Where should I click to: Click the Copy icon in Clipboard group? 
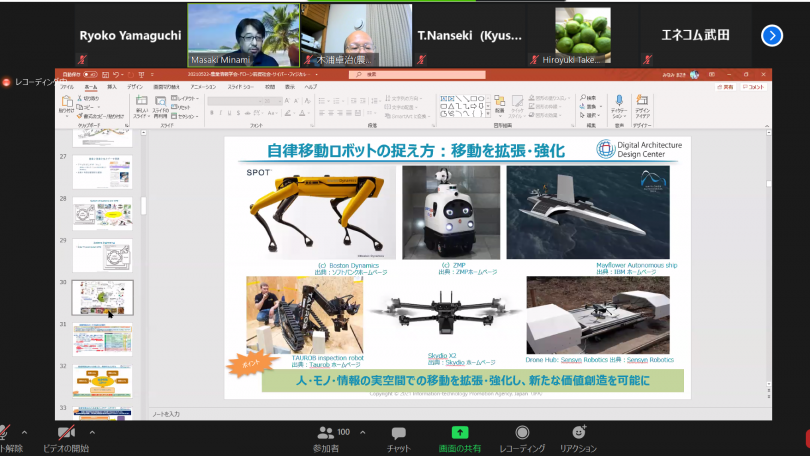coord(80,107)
